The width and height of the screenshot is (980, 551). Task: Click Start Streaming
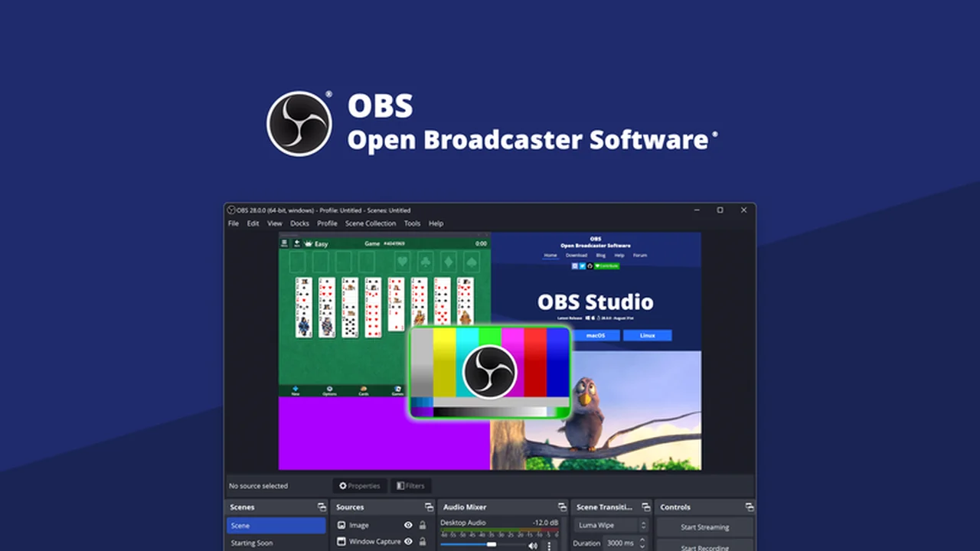coord(704,527)
